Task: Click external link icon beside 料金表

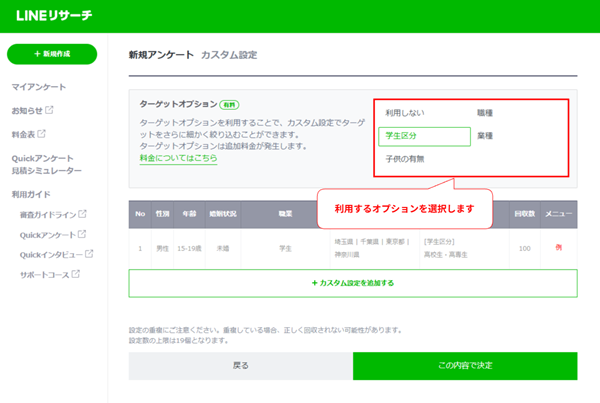Action: pyautogui.click(x=41, y=133)
